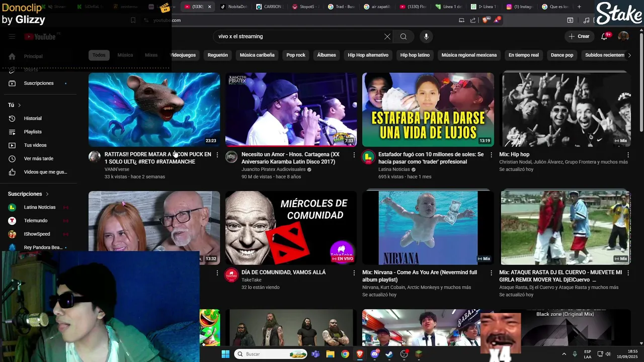Viewport: 644px width, 362px height.
Task: Open options for Estafador fugó video
Action: point(492,155)
